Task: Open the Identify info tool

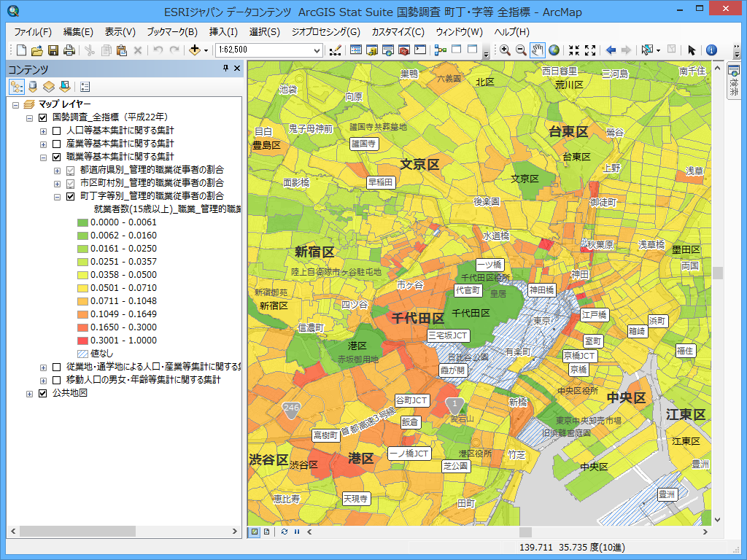Action: 711,50
